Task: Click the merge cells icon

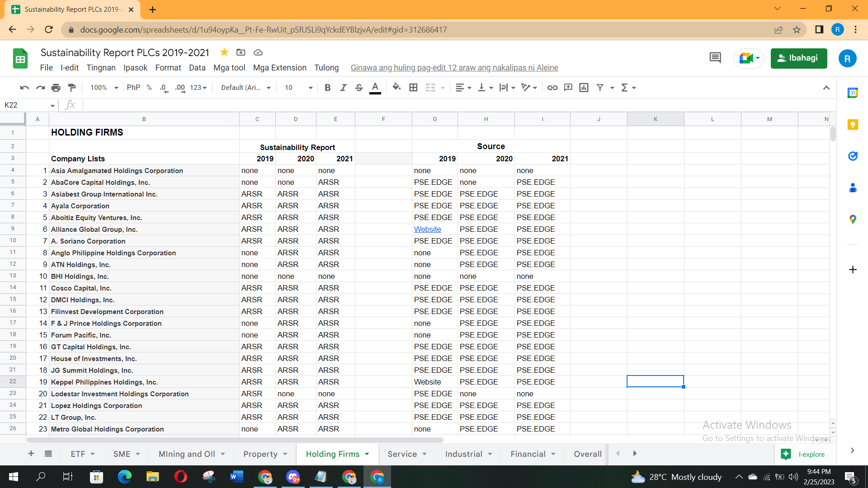Action: click(430, 88)
